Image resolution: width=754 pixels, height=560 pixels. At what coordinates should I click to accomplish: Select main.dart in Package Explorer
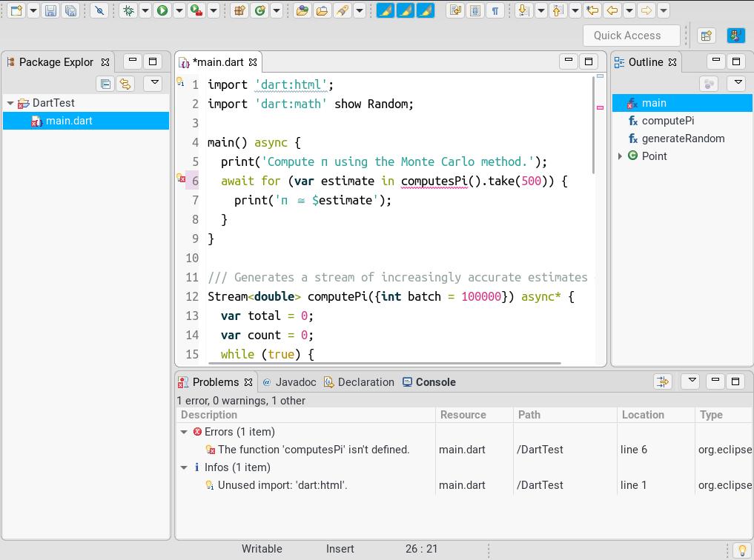(86, 121)
